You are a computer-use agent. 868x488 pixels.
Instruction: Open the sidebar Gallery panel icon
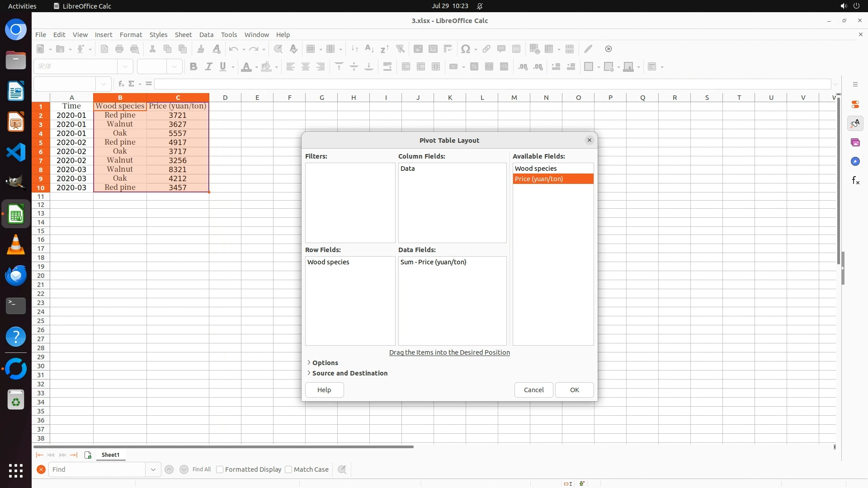pyautogui.click(x=855, y=142)
